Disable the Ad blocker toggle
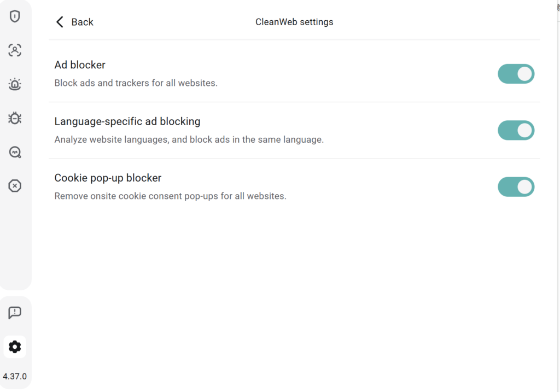This screenshot has width=560, height=392. tap(516, 74)
